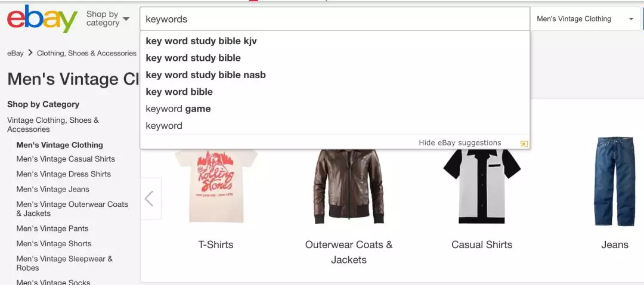Click the eBay logo
Screen dimensions: 644x285
[42, 19]
